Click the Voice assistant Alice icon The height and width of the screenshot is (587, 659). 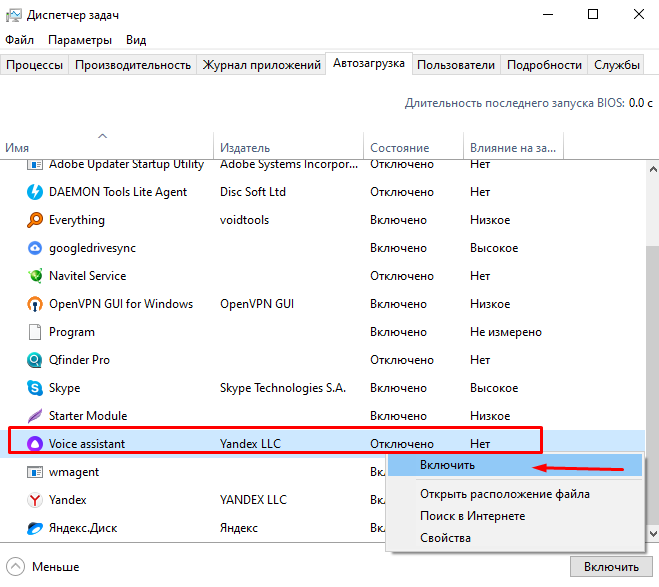pyautogui.click(x=34, y=444)
